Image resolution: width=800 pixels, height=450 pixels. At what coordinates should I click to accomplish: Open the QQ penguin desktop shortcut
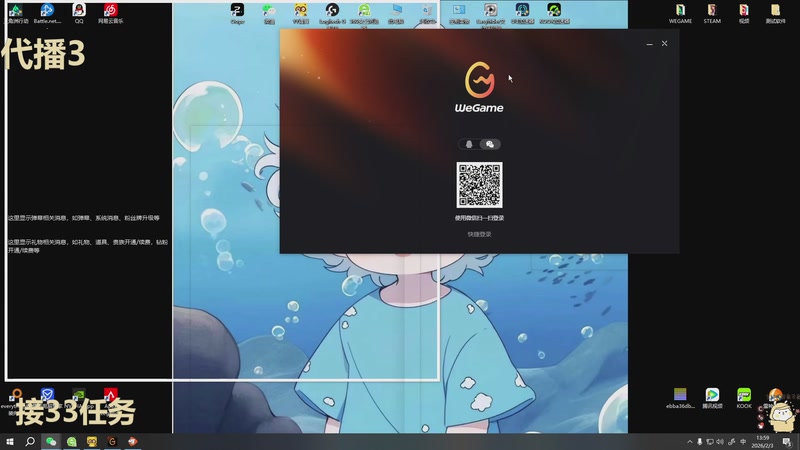79,13
